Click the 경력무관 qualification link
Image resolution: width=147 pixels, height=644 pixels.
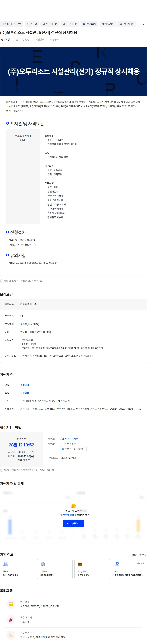coord(24,385)
